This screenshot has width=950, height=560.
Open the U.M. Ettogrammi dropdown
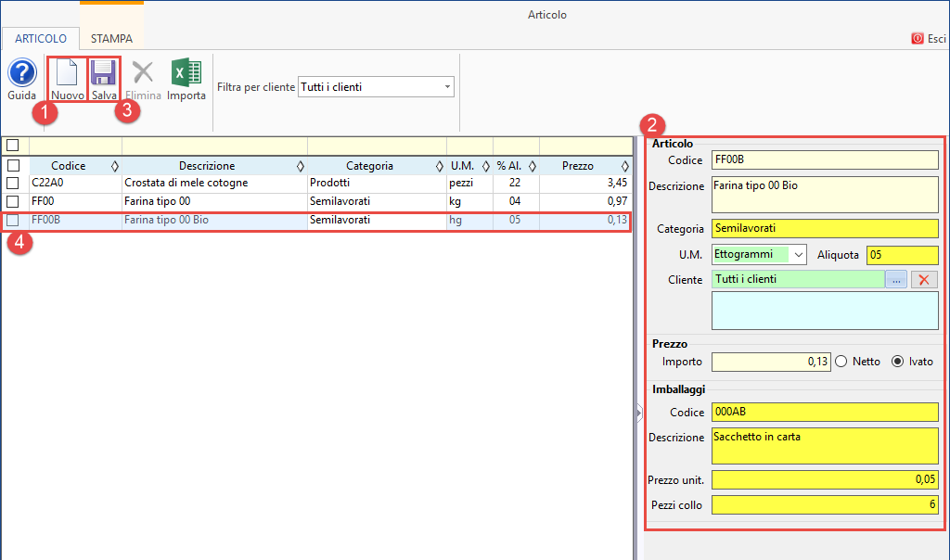point(799,255)
